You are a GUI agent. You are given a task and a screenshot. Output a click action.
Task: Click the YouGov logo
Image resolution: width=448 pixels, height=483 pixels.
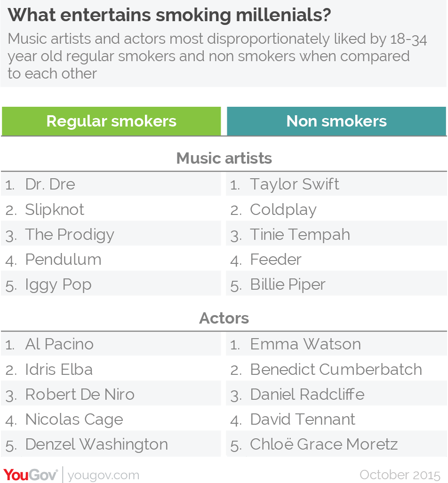pyautogui.click(x=30, y=475)
